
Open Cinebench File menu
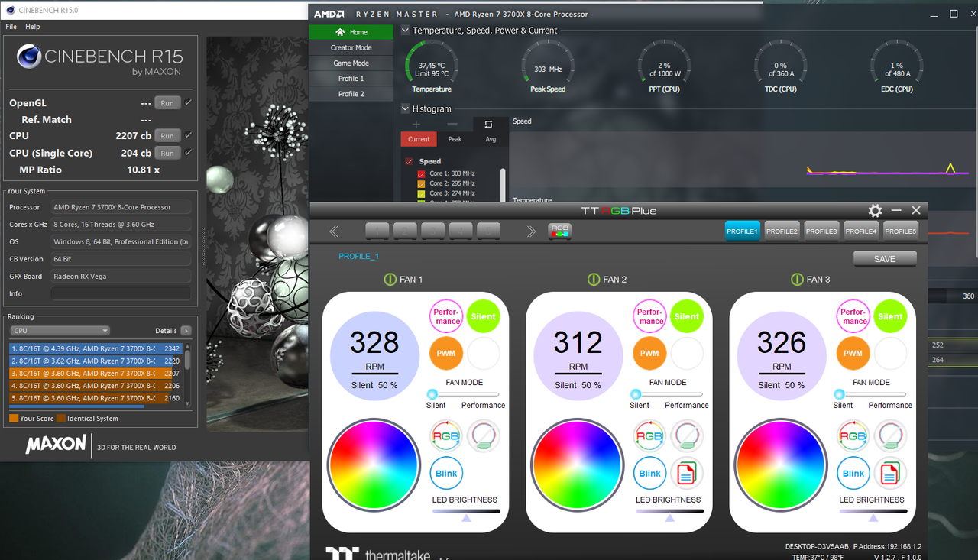(11, 27)
